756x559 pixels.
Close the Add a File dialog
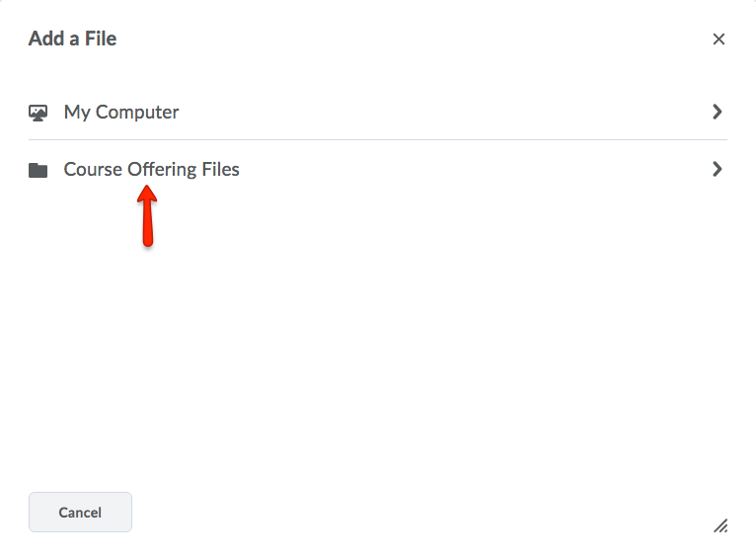[x=718, y=40]
